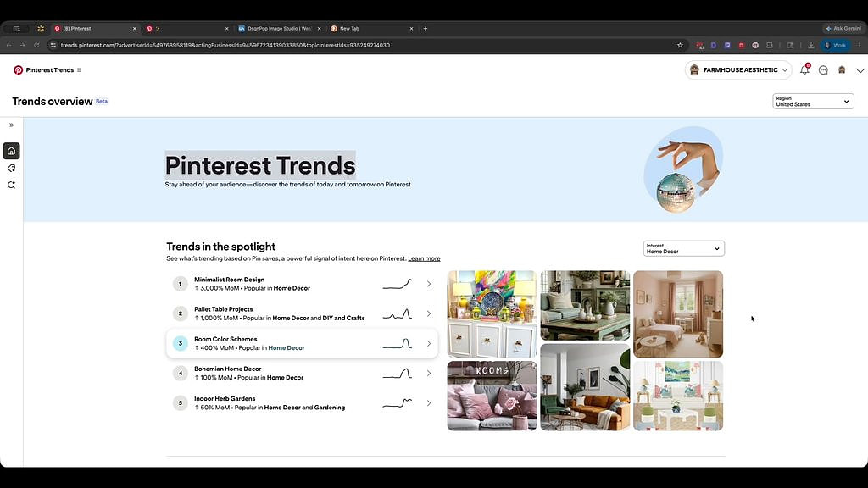The width and height of the screenshot is (868, 488).
Task: Open Indoor Herb Gardens trend arrow
Action: coord(428,403)
